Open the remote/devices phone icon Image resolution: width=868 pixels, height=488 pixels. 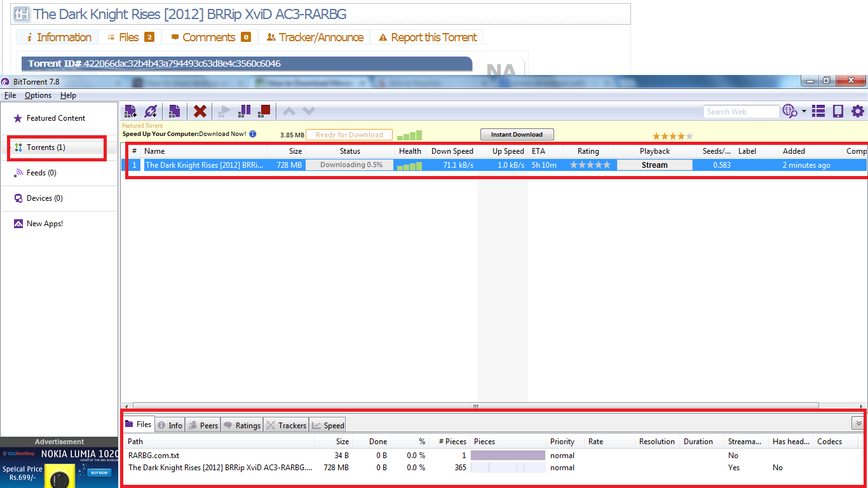click(x=838, y=111)
